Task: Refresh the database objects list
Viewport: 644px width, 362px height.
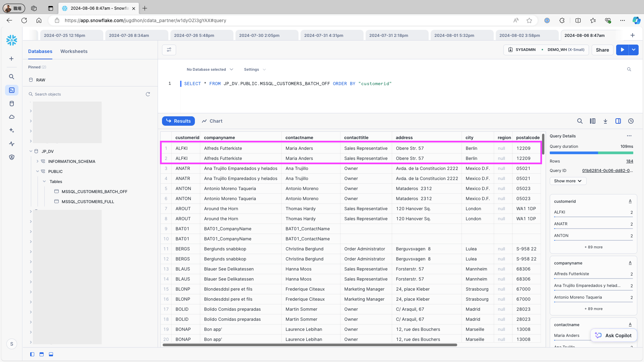Action: [x=148, y=94]
